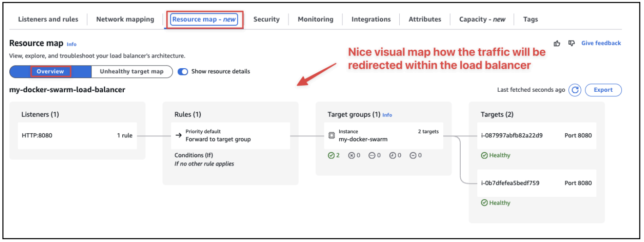This screenshot has width=644, height=242.
Task: Select the Forward to target group rule
Action: pos(230,136)
